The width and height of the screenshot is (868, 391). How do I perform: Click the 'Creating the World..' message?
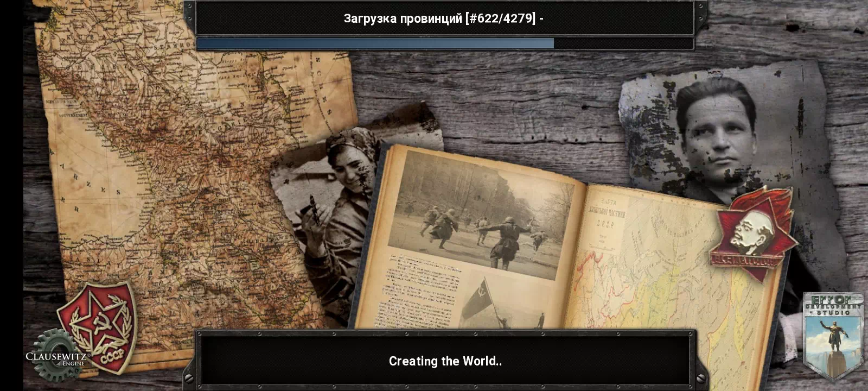coord(445,361)
